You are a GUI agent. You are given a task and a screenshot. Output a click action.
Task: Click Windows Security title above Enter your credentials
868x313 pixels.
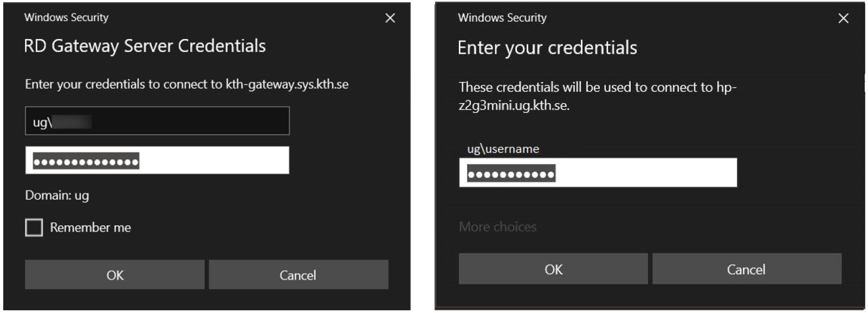[502, 17]
